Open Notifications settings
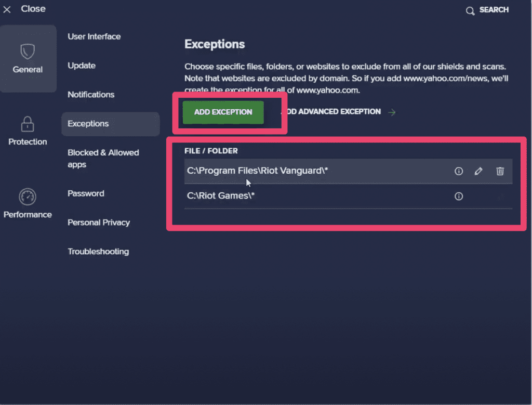 91,95
